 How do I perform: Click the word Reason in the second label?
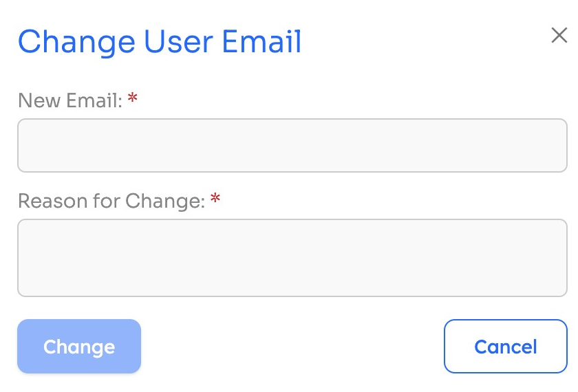[53, 201]
